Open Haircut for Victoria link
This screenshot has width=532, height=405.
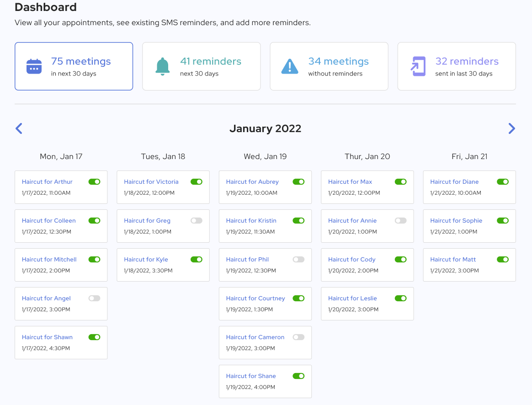point(151,182)
